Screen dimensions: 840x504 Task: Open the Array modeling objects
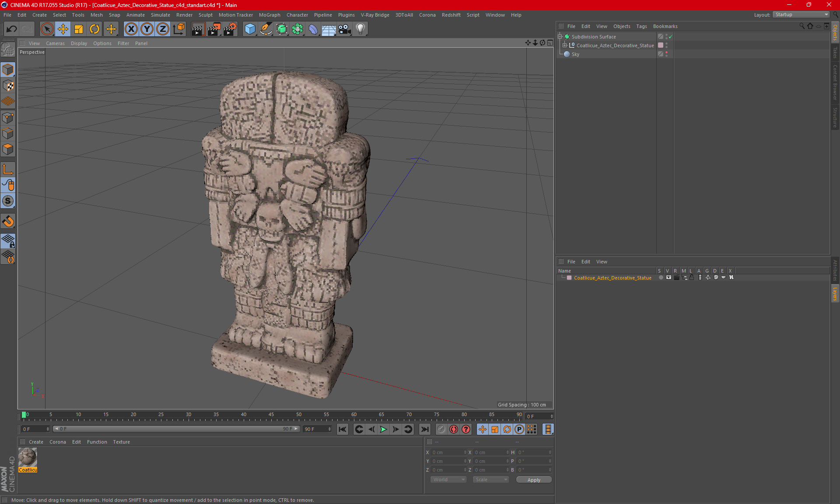(x=297, y=29)
